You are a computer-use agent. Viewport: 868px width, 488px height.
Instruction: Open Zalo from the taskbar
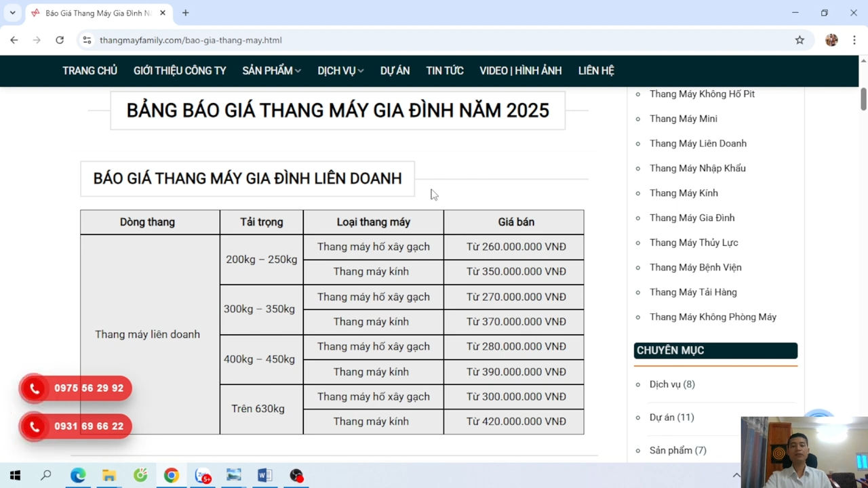point(203,476)
